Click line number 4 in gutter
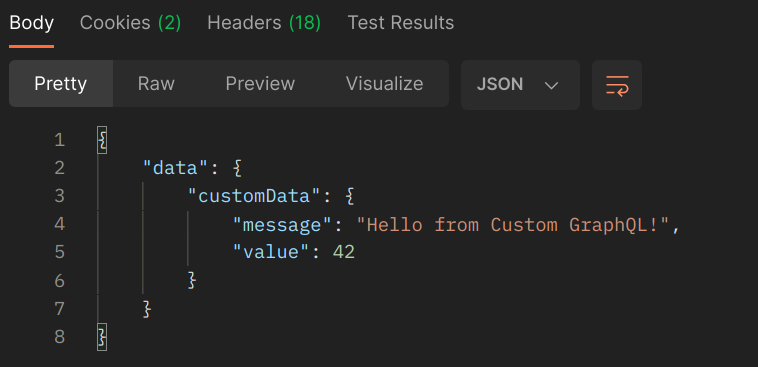The height and width of the screenshot is (367, 758). (59, 224)
